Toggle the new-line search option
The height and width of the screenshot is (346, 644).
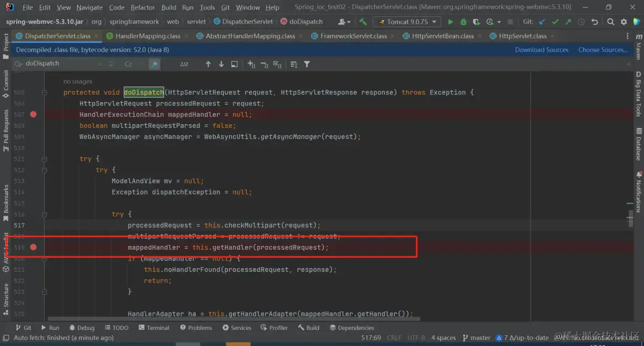pyautogui.click(x=112, y=64)
